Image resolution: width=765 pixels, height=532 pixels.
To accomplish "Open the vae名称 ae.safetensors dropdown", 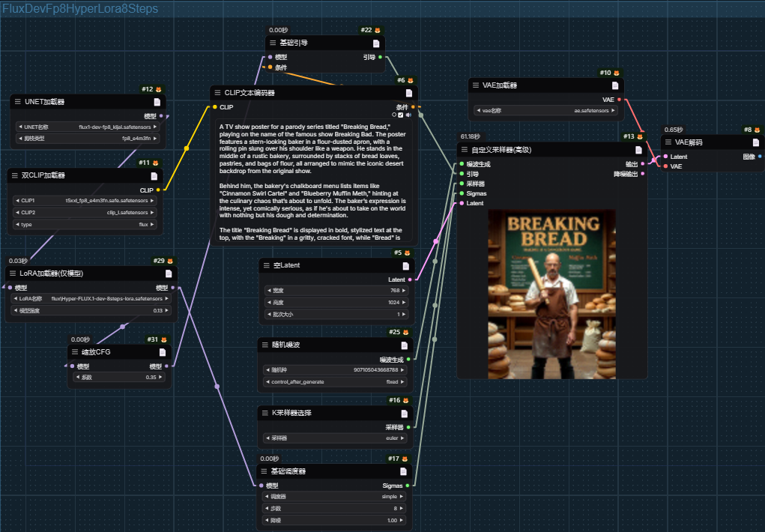I will pos(546,111).
